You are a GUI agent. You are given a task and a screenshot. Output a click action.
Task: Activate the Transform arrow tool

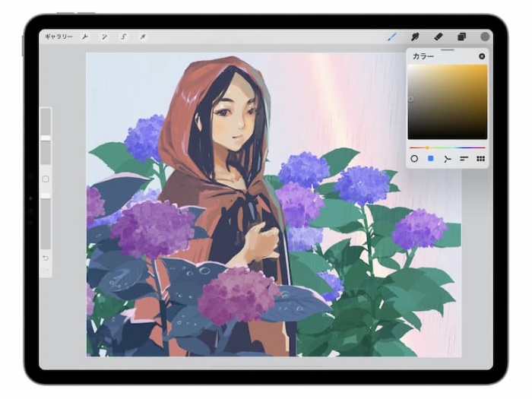coord(143,36)
